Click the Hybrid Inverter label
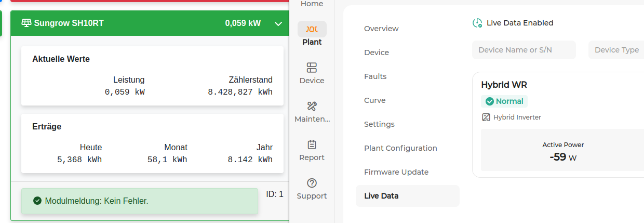Image resolution: width=644 pixels, height=223 pixels. pos(517,117)
